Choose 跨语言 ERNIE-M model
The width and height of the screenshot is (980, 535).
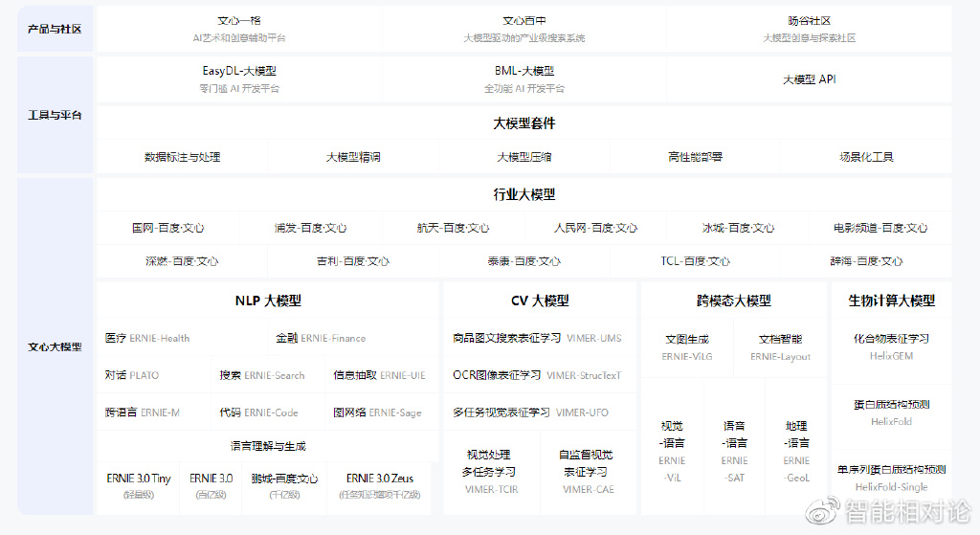(x=154, y=412)
